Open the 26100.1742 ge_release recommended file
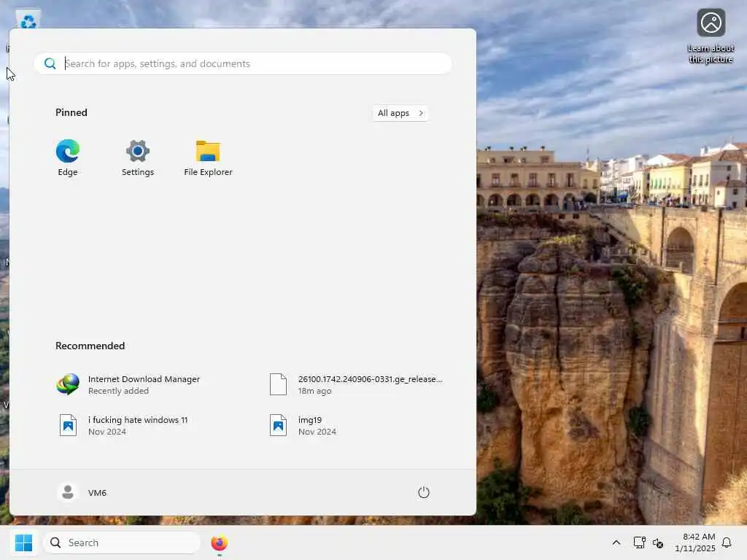 click(356, 385)
